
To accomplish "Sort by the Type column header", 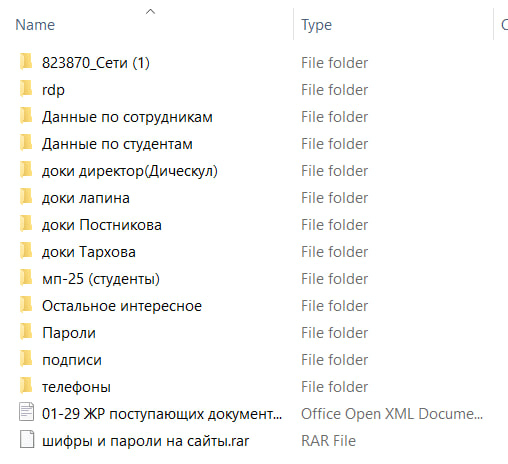I will (x=316, y=25).
